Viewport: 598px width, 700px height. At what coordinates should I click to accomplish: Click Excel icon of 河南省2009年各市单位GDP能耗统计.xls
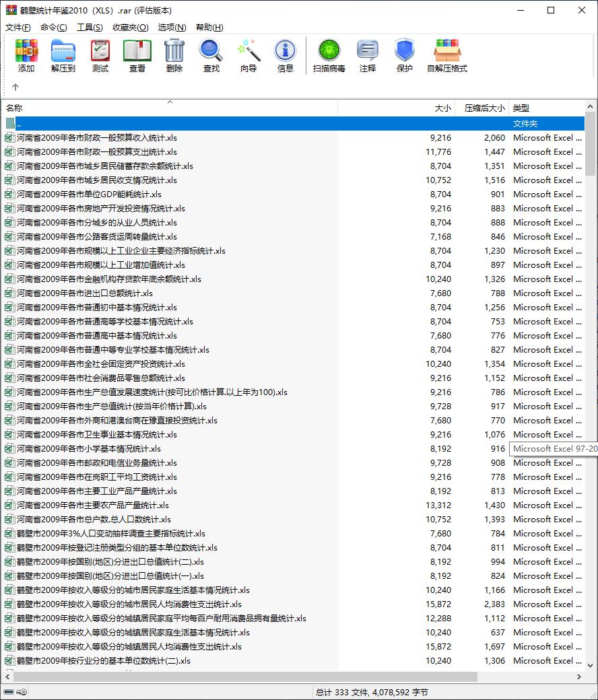10,195
